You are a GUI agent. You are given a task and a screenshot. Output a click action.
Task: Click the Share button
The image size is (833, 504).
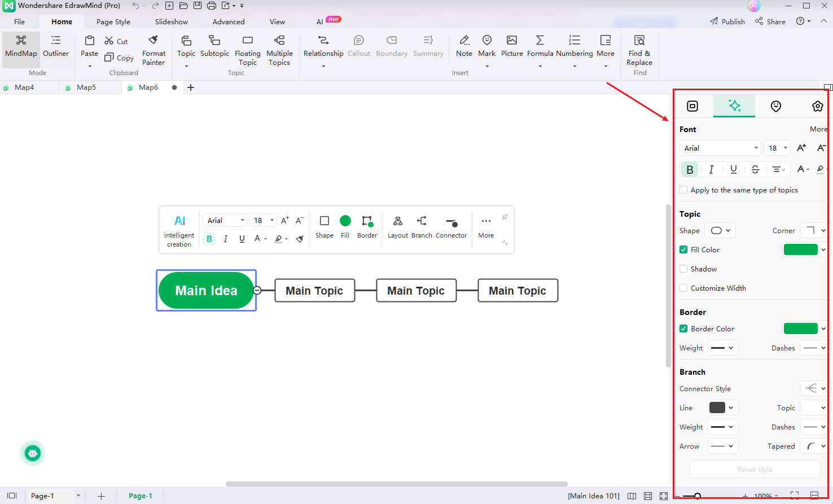click(x=770, y=21)
